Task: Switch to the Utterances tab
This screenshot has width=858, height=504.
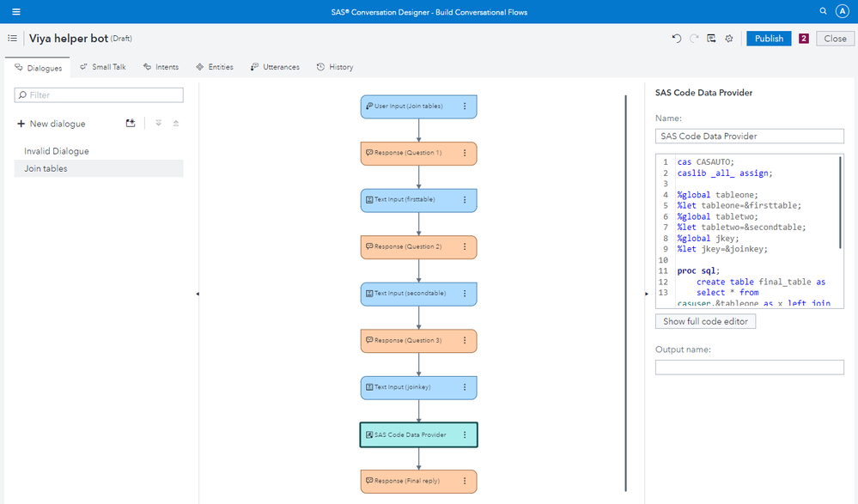Action: 275,67
